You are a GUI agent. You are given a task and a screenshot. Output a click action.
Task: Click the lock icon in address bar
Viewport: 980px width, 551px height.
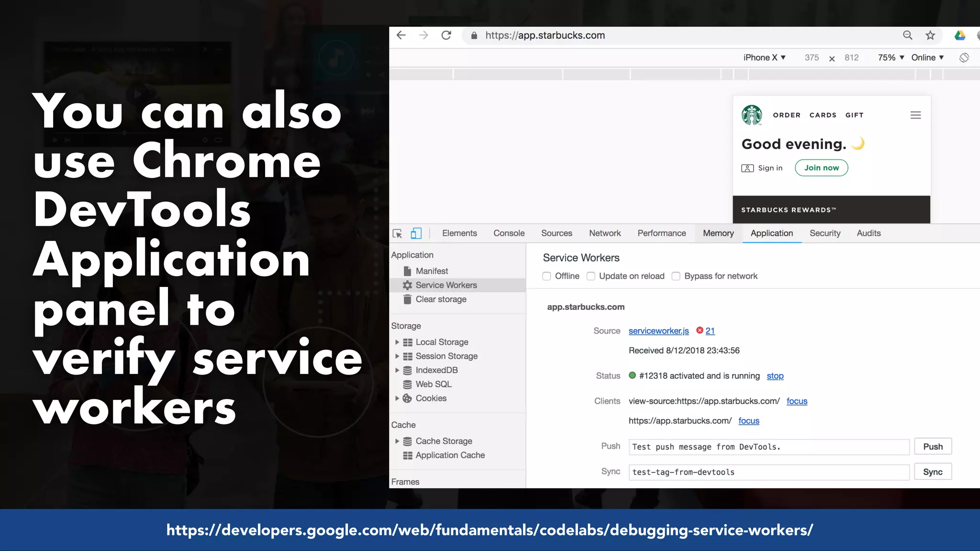(x=474, y=35)
